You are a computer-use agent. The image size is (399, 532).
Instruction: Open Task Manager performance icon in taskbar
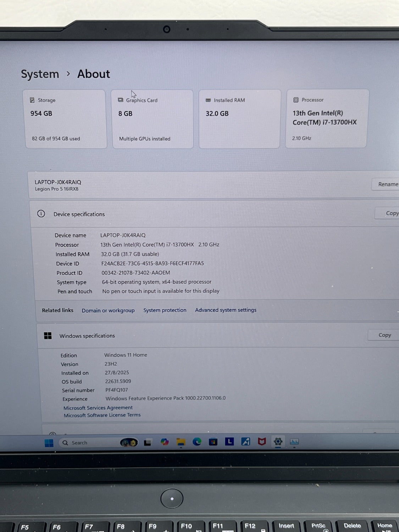click(x=294, y=442)
